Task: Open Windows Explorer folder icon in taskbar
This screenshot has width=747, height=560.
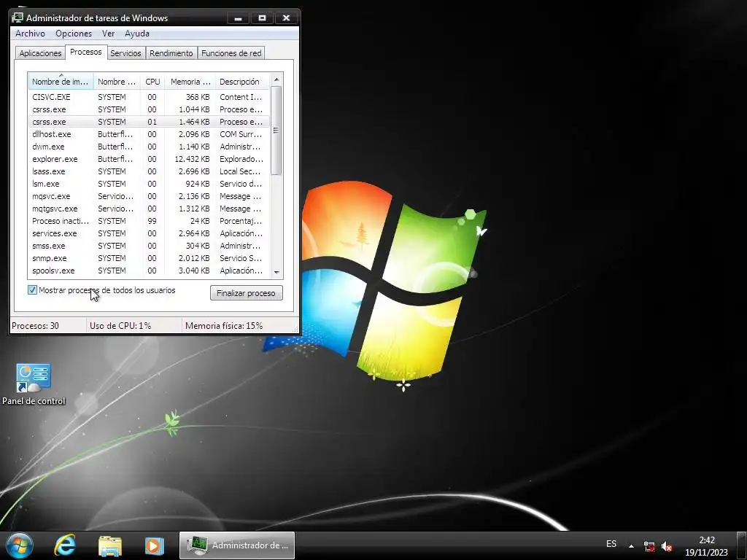Action: click(x=110, y=546)
